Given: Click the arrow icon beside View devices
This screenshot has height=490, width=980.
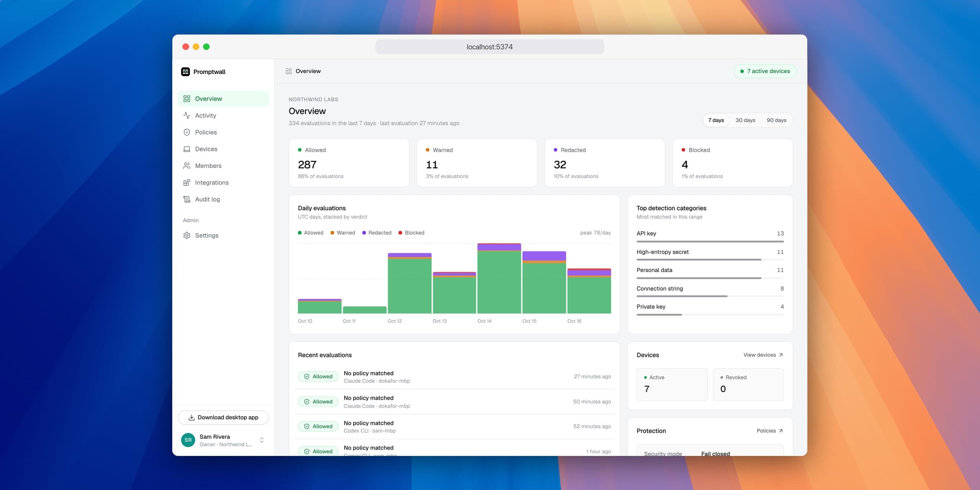Looking at the screenshot, I should tap(781, 355).
